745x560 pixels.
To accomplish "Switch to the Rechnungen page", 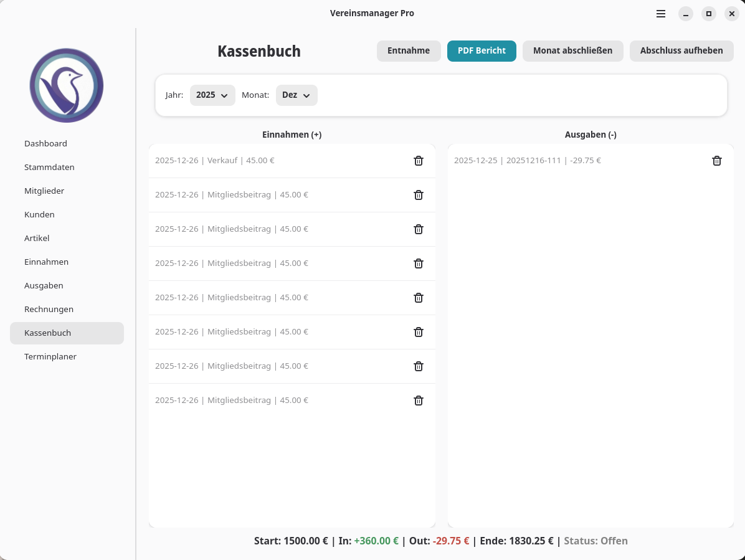I will click(x=49, y=309).
